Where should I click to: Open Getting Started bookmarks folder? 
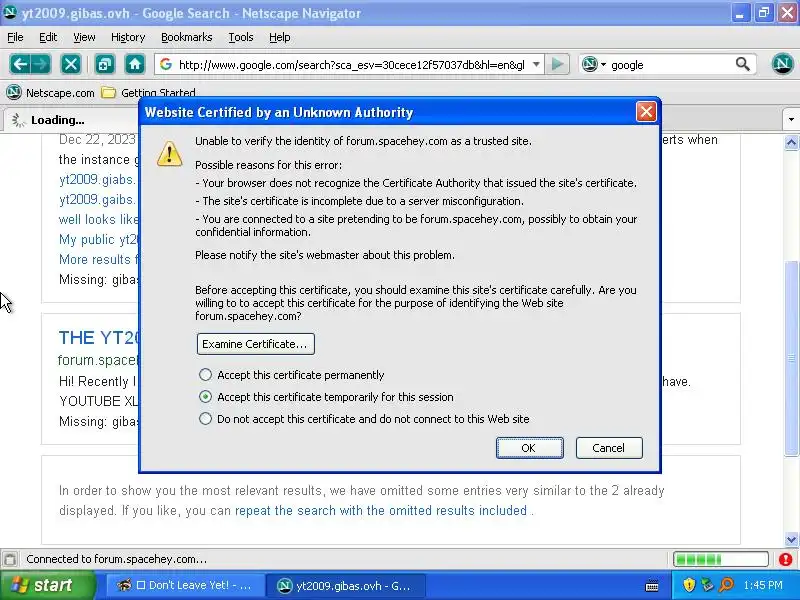point(148,93)
